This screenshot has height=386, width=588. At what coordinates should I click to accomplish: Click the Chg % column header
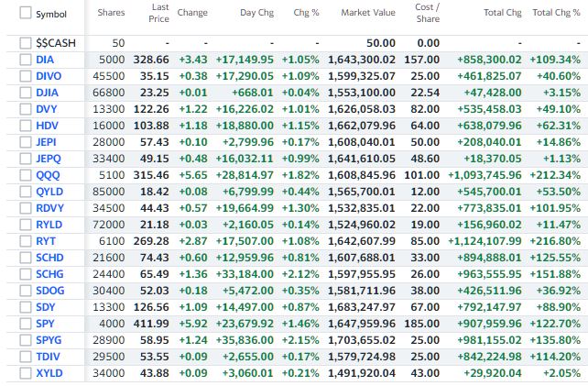[305, 13]
